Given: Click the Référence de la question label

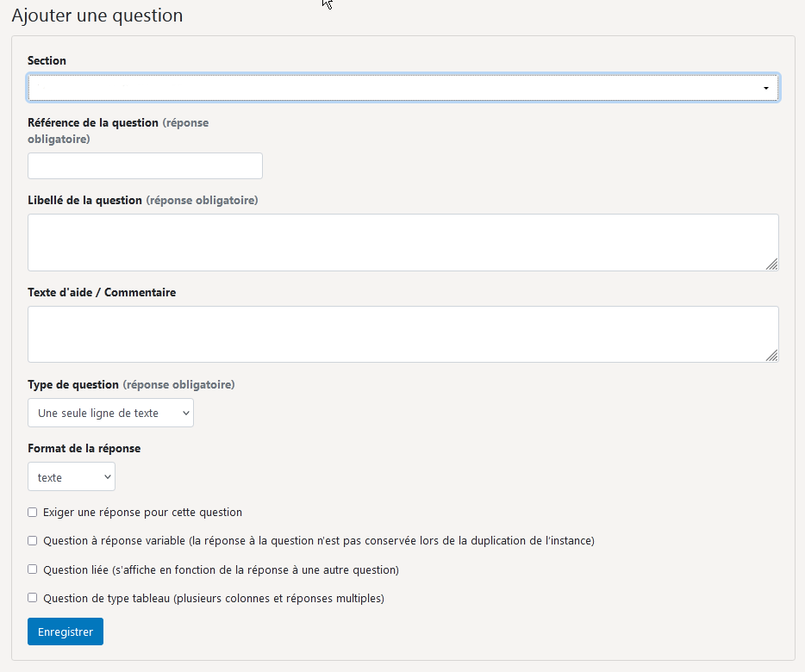Looking at the screenshot, I should (x=93, y=122).
